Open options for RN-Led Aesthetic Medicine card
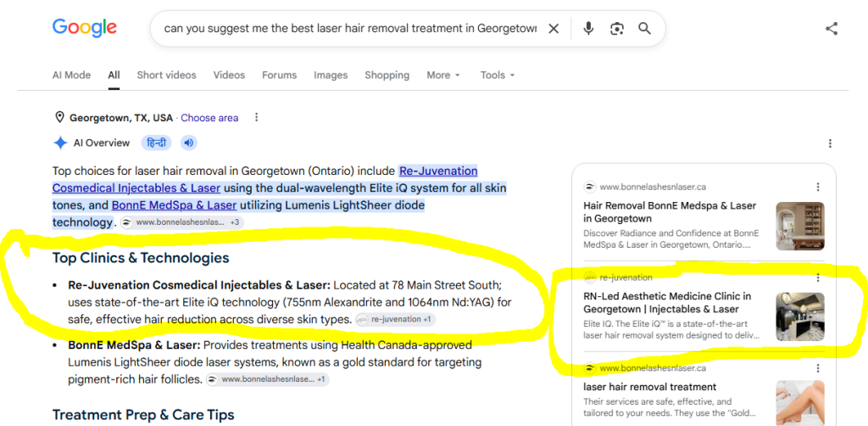The width and height of the screenshot is (868, 426). click(818, 277)
